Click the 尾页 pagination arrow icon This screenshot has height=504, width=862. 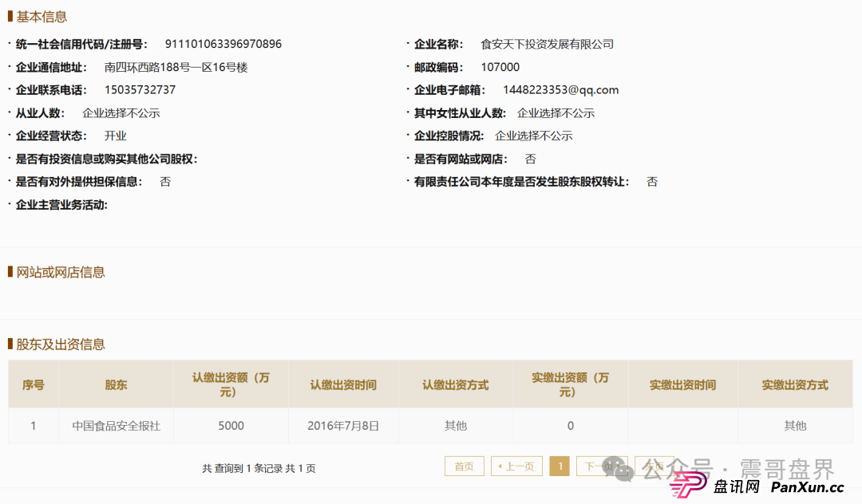point(654,466)
